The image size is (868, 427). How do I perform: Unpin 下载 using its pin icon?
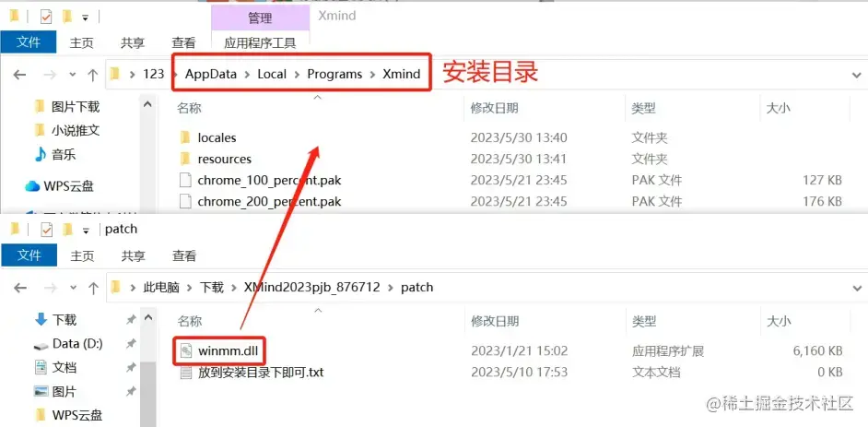click(x=131, y=319)
